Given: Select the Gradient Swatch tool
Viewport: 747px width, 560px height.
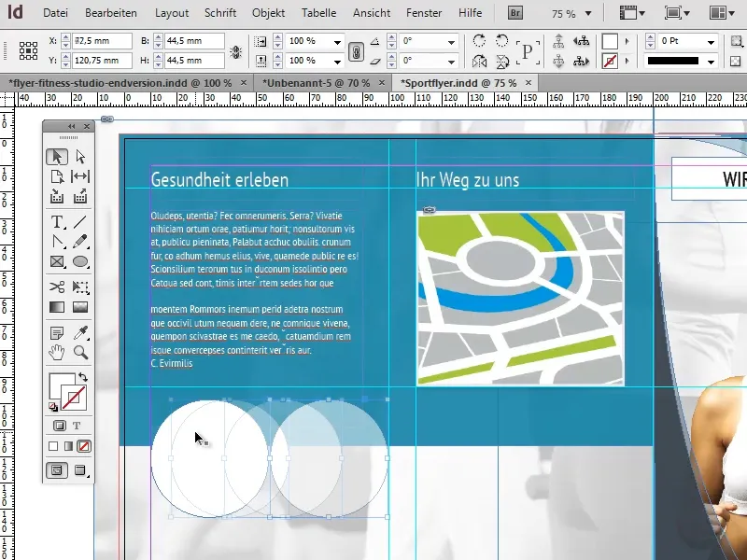Looking at the screenshot, I should click(x=57, y=307).
